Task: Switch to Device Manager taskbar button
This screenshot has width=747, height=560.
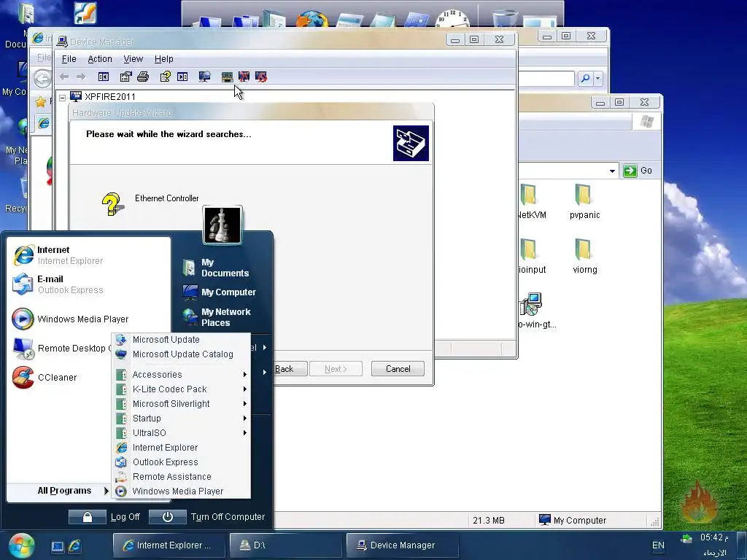Action: 402,545
